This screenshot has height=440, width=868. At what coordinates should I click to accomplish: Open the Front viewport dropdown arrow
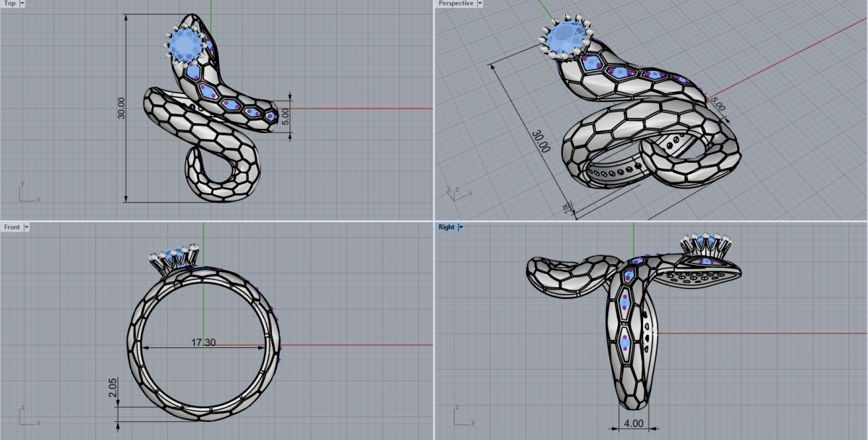pos(27,227)
